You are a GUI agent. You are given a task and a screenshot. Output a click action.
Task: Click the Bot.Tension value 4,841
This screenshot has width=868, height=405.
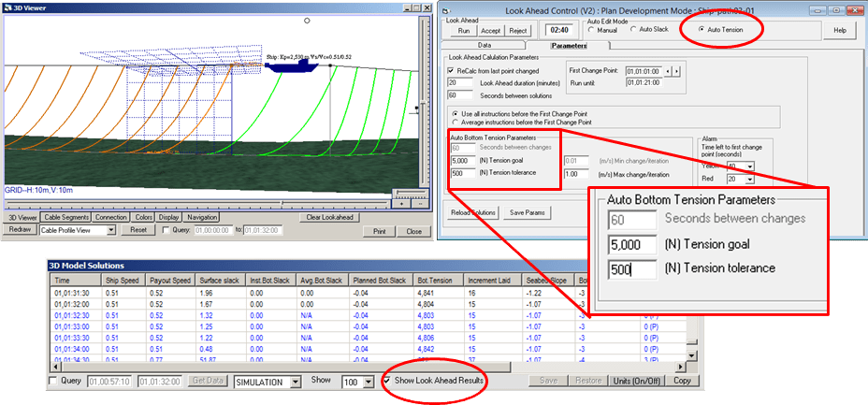point(426,292)
